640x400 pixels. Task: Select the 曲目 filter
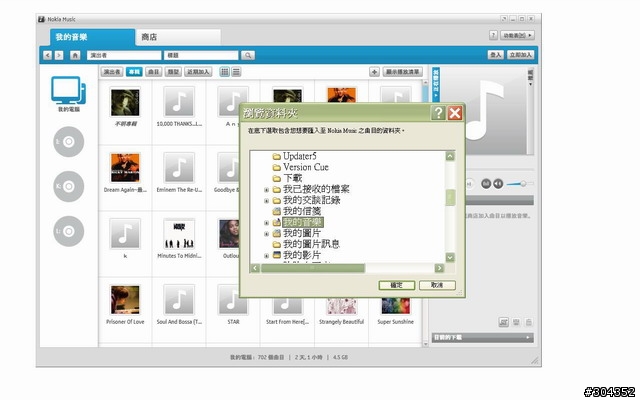point(153,72)
